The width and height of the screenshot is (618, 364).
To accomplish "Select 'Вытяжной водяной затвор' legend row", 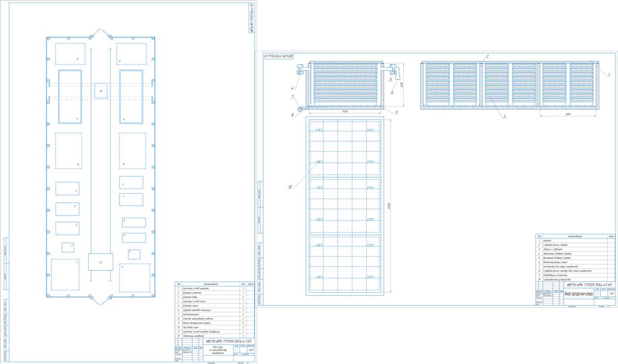I will tap(575, 258).
